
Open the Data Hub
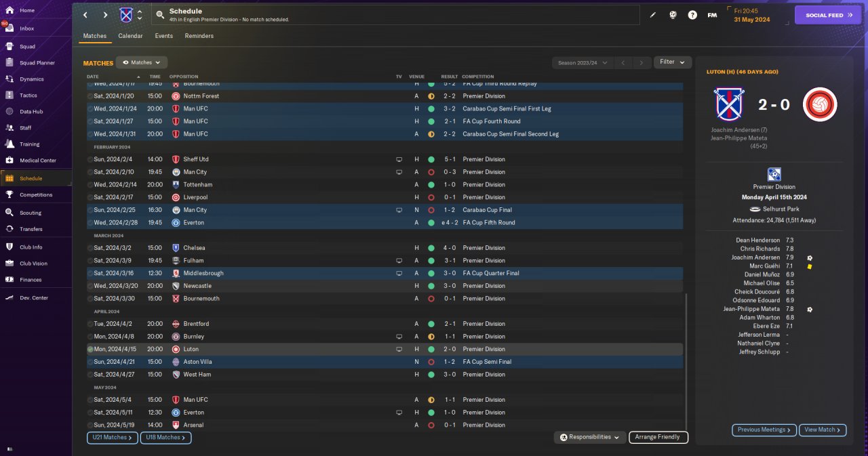(x=31, y=112)
